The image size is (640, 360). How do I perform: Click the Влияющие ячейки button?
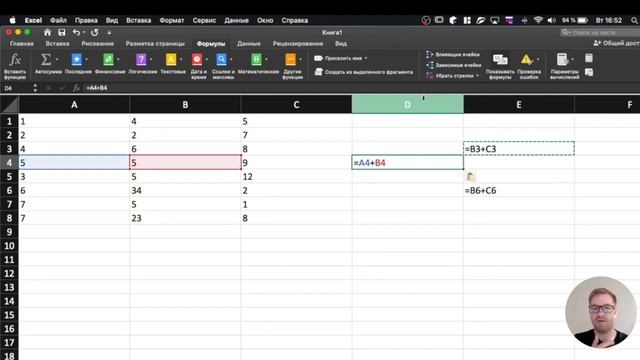tap(453, 54)
